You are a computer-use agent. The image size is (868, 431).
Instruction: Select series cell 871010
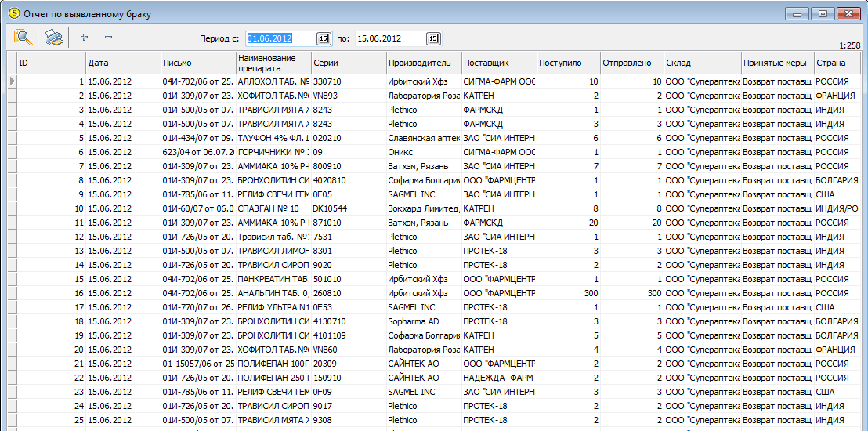349,223
